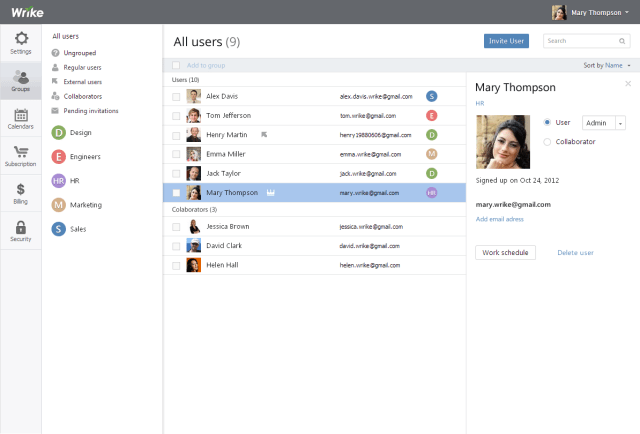
Task: Click Henry Martin's Design group badge
Action: pos(431,135)
